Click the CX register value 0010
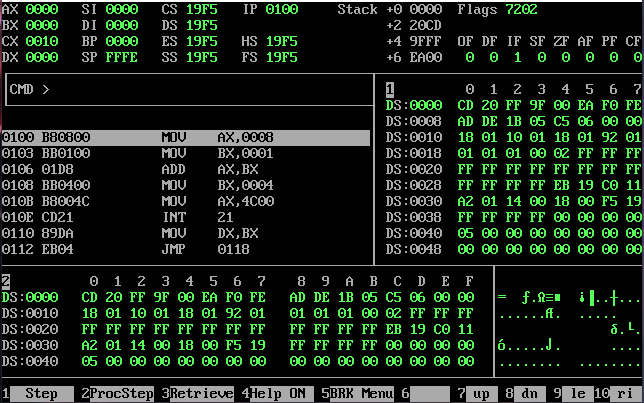Screen dimensions: 644x403 (41, 41)
